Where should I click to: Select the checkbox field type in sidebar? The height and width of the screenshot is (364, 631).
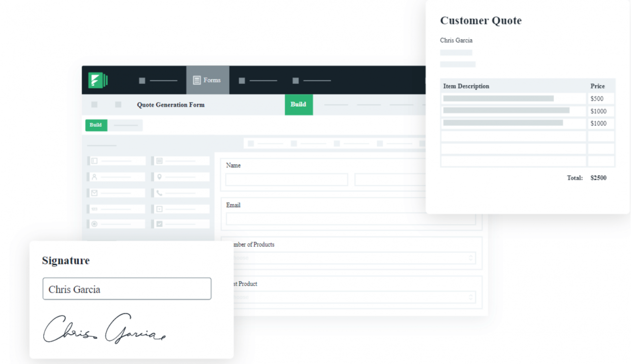click(159, 224)
